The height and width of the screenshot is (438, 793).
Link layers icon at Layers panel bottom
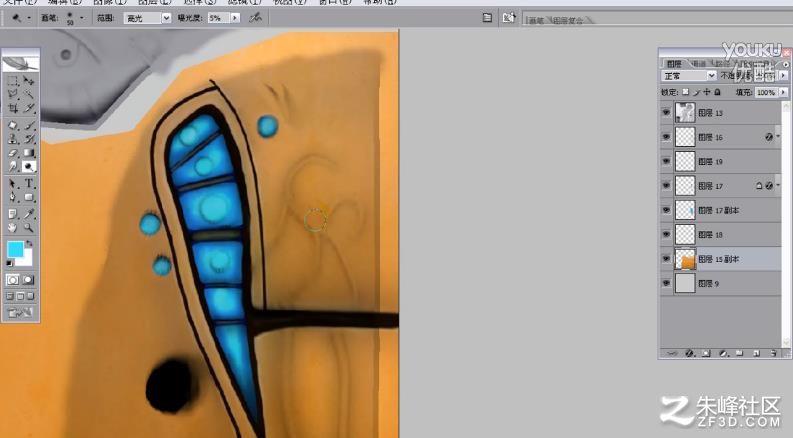click(x=672, y=353)
